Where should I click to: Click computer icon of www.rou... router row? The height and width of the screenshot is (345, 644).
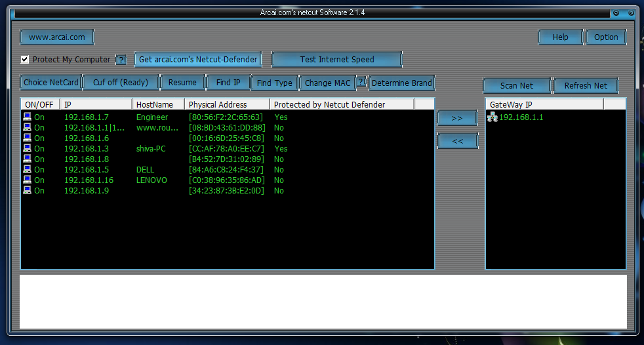coord(27,128)
